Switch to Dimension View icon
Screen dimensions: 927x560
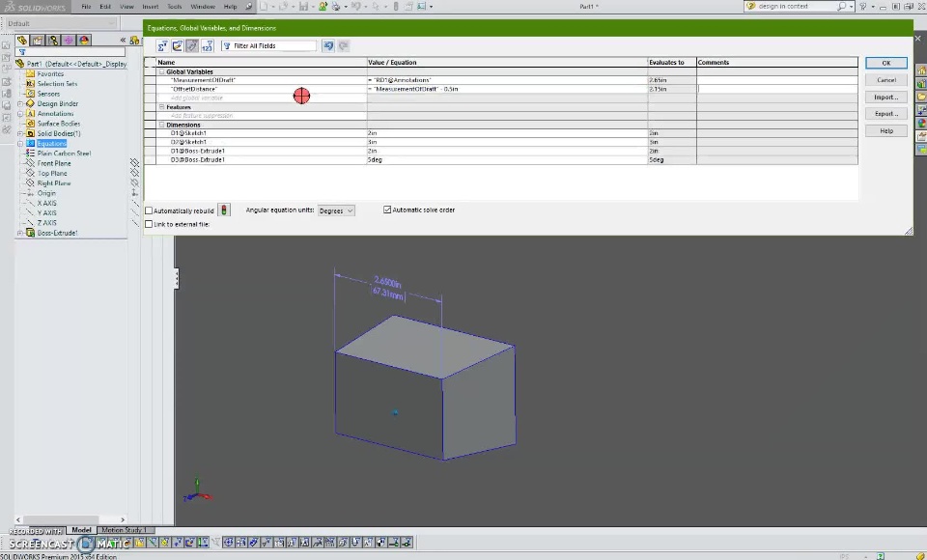[192, 45]
